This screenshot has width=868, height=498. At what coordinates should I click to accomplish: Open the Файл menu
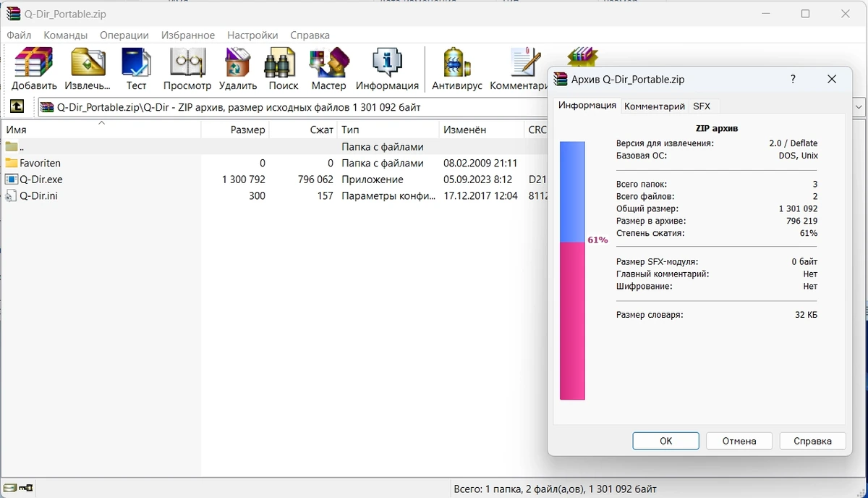19,35
